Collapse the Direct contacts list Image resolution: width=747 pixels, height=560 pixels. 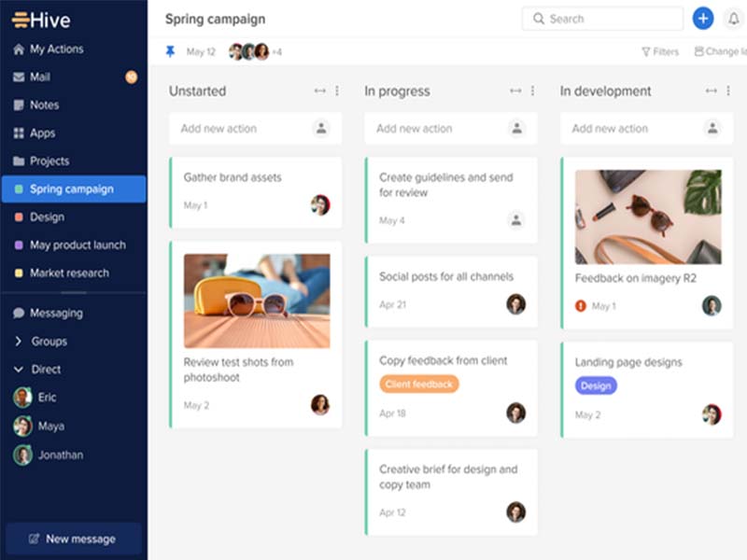point(41,369)
